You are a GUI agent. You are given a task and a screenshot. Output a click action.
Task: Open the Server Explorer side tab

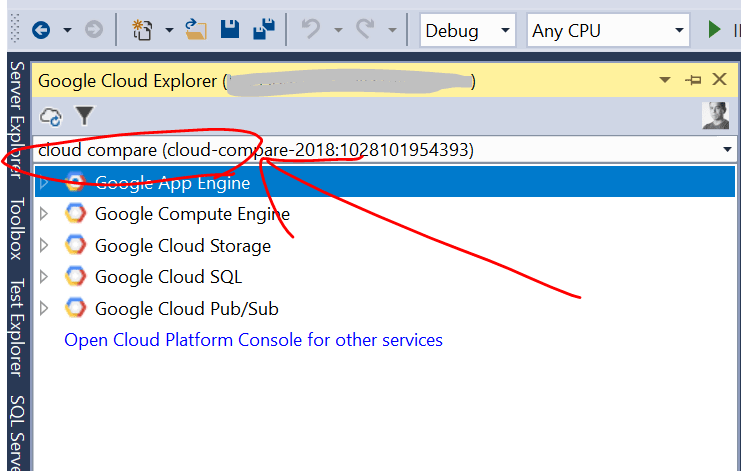17,120
